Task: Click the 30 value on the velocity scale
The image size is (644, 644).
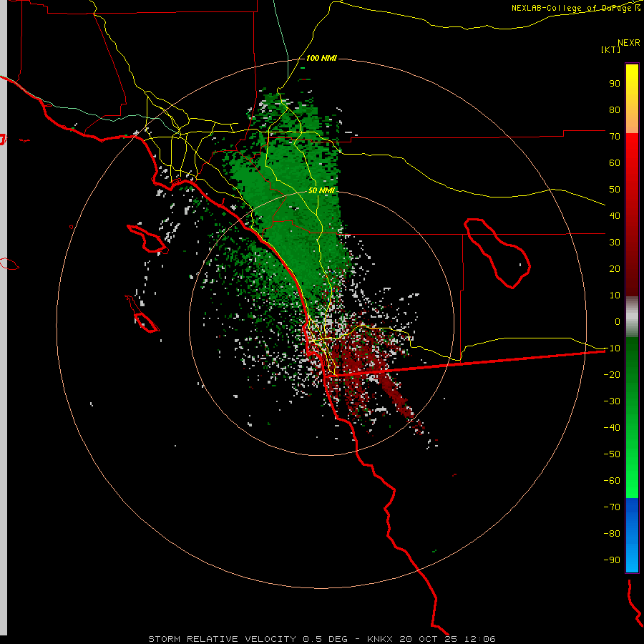Action: (615, 243)
